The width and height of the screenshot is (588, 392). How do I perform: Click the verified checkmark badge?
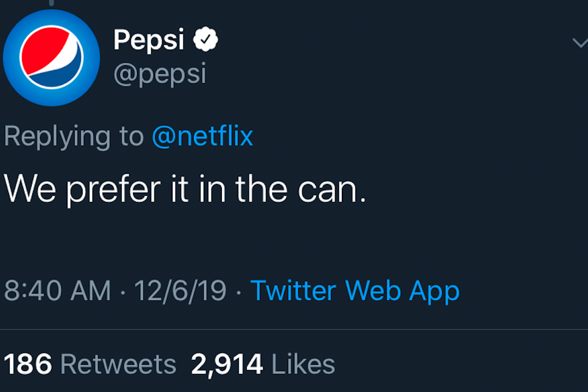pos(206,40)
